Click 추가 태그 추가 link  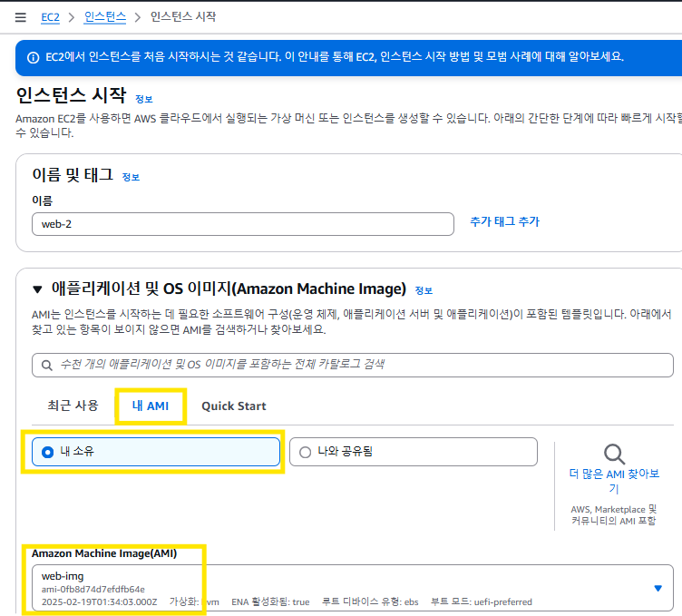click(x=504, y=221)
